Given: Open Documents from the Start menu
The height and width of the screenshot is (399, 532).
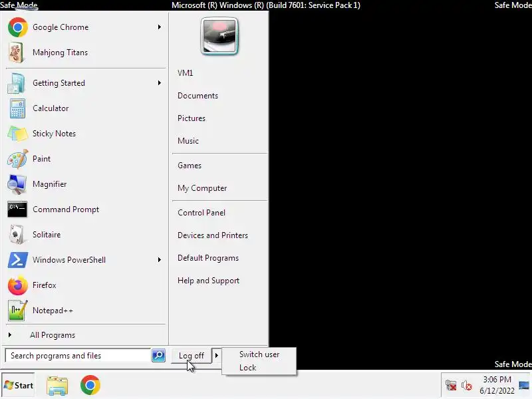Looking at the screenshot, I should coord(198,96).
